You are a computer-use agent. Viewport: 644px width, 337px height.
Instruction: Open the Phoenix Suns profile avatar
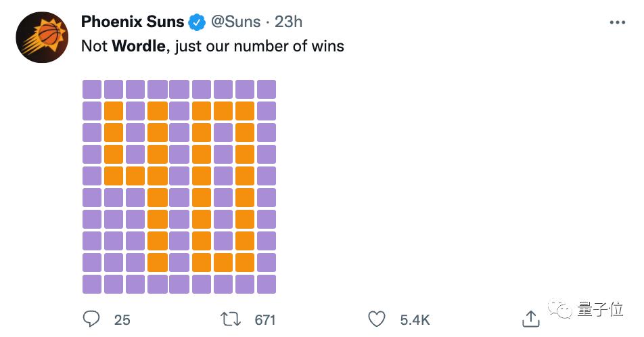pos(42,37)
